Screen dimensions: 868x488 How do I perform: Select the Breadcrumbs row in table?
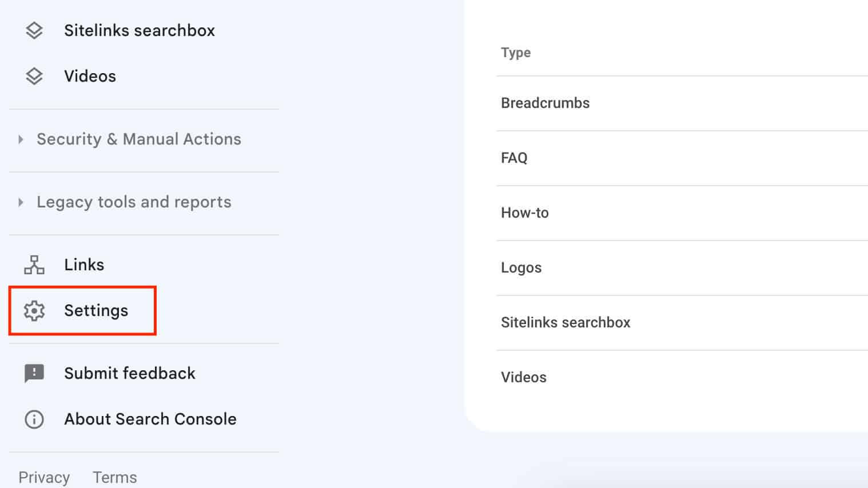(x=682, y=103)
